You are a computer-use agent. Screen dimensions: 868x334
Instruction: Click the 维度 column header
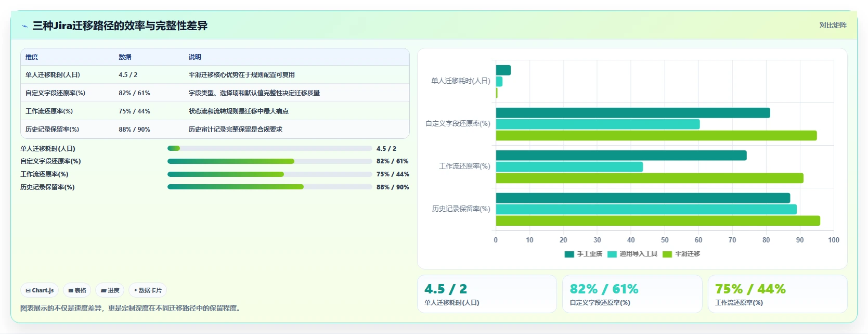(x=32, y=57)
